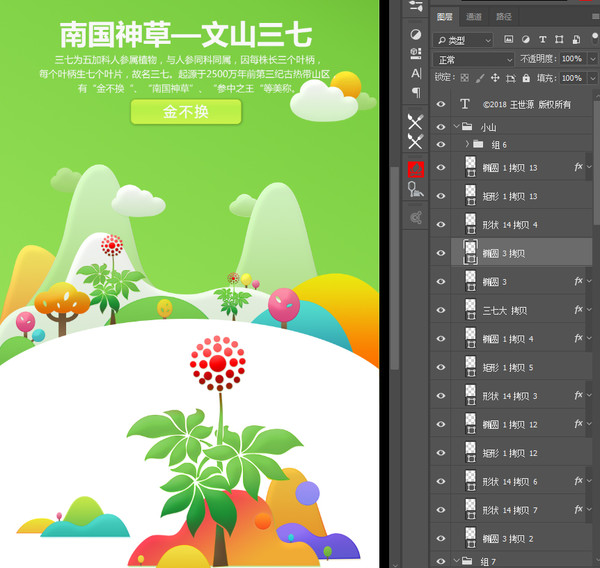This screenshot has width=600, height=568.
Task: Hide the 形状 14 拷贝 4 layer
Action: click(441, 224)
